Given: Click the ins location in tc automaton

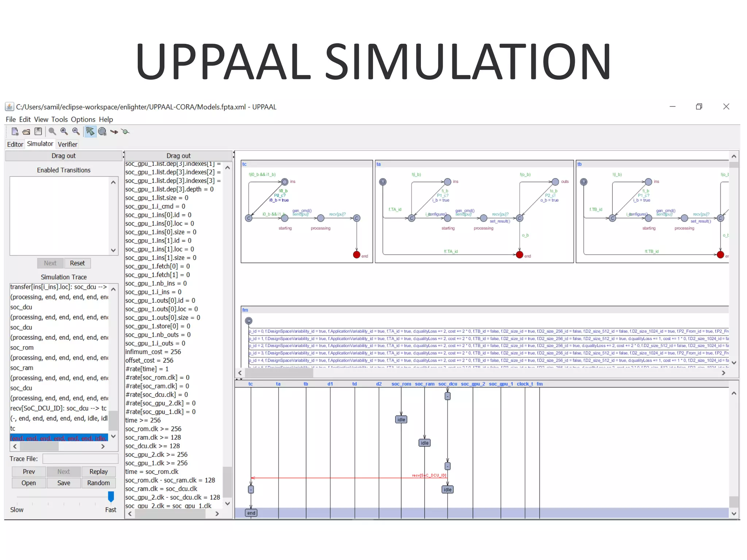Looking at the screenshot, I should point(285,182).
